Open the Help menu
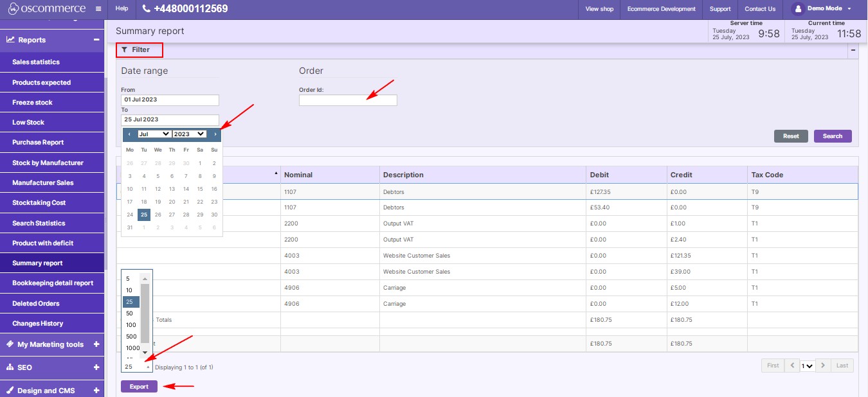The width and height of the screenshot is (868, 397). (x=122, y=9)
